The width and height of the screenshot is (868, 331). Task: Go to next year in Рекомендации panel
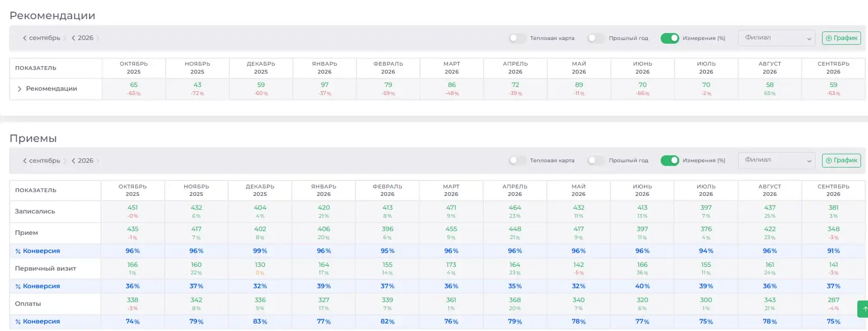click(x=98, y=38)
